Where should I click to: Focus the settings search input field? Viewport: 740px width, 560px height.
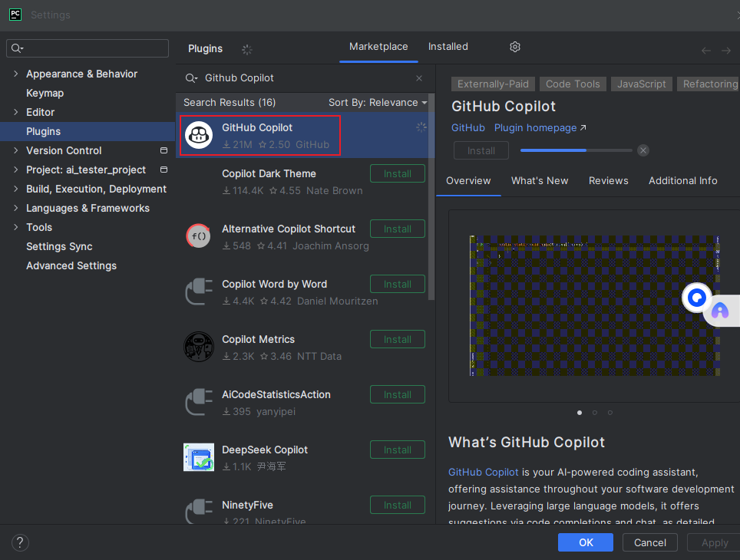pyautogui.click(x=88, y=48)
